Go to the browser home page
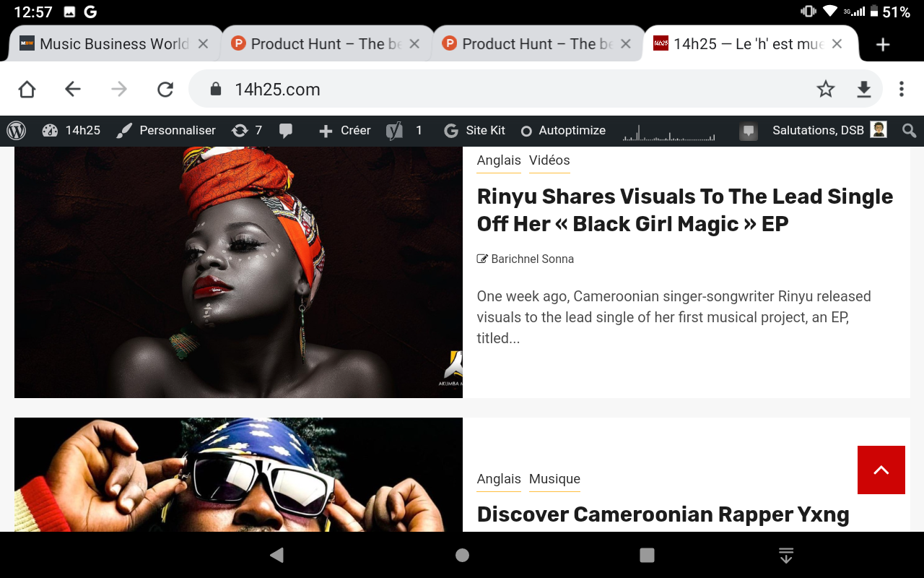Viewport: 924px width, 578px height. [x=27, y=89]
